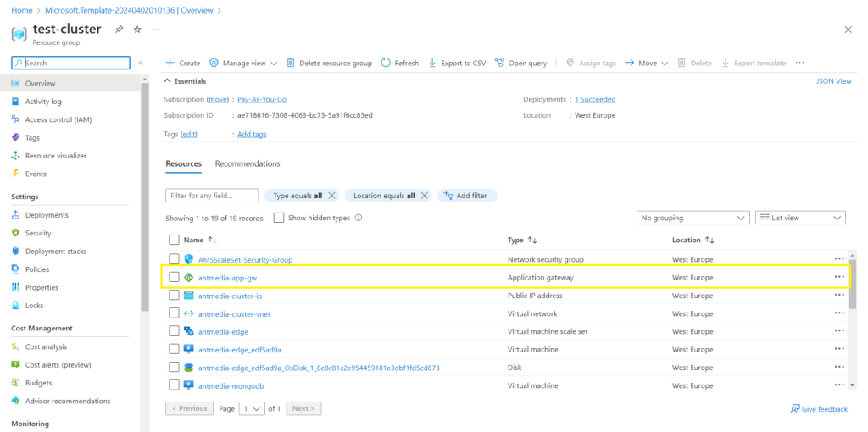Switch to Recommendations tab

click(x=248, y=163)
